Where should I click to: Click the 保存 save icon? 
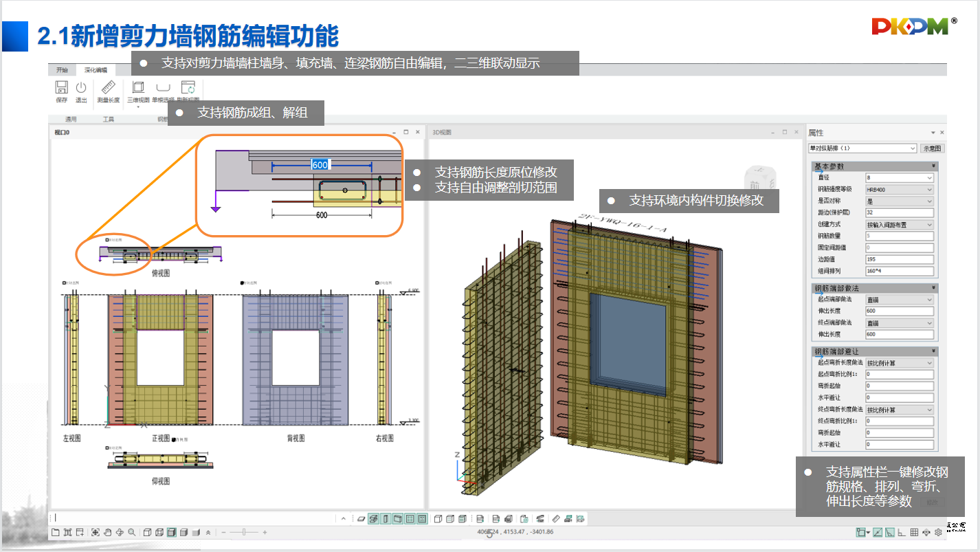pos(61,87)
